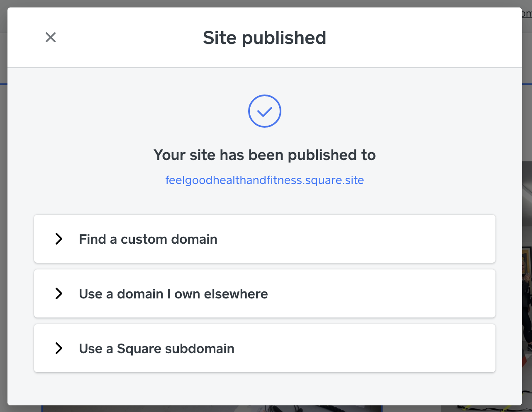Viewport: 532px width, 412px height.
Task: Click the chevron beside Use a Square subdomain
Action: pos(59,348)
